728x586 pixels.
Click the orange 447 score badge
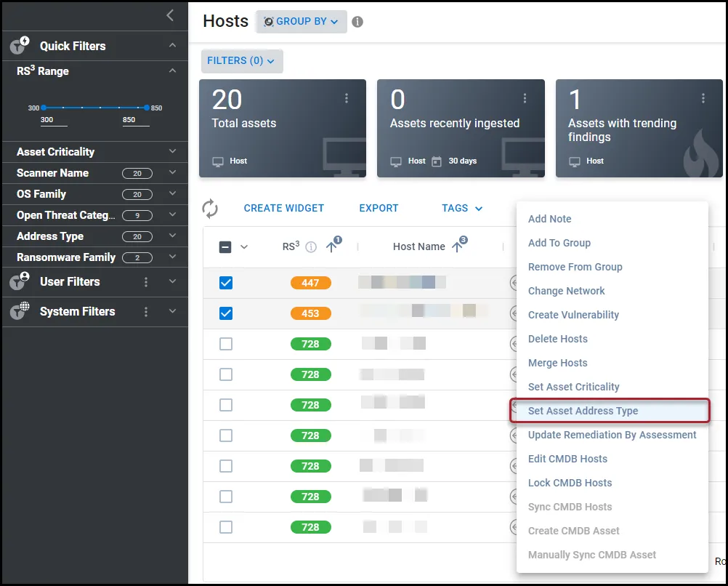pyautogui.click(x=311, y=283)
